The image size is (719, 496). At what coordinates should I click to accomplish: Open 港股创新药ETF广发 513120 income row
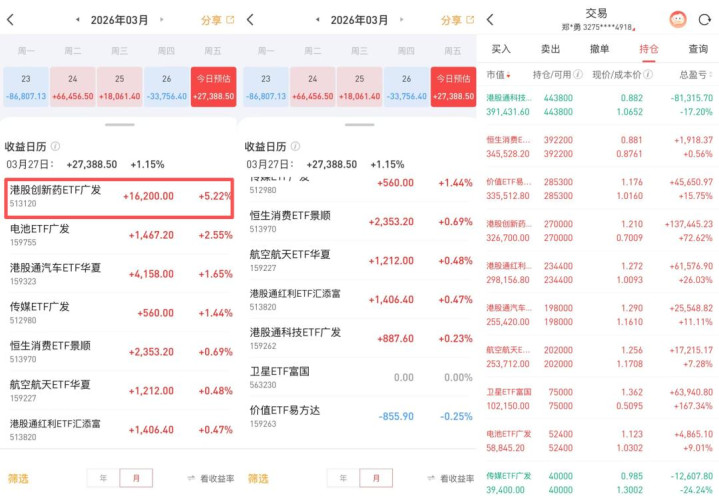click(x=119, y=197)
